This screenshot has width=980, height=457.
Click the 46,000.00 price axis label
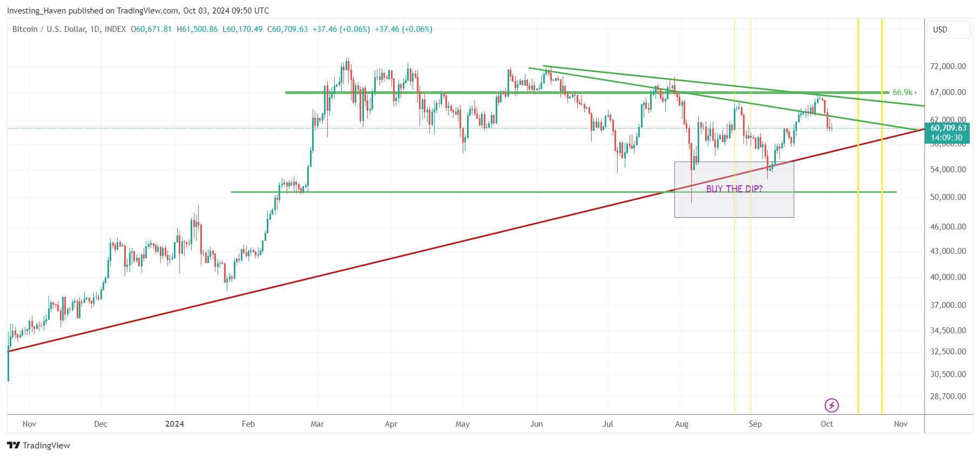click(948, 227)
